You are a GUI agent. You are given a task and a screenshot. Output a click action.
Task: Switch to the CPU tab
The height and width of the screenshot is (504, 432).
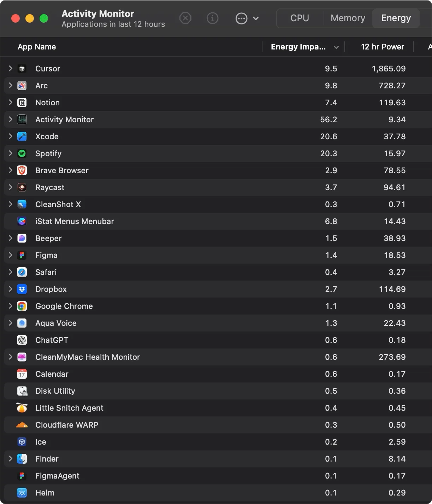pos(300,18)
